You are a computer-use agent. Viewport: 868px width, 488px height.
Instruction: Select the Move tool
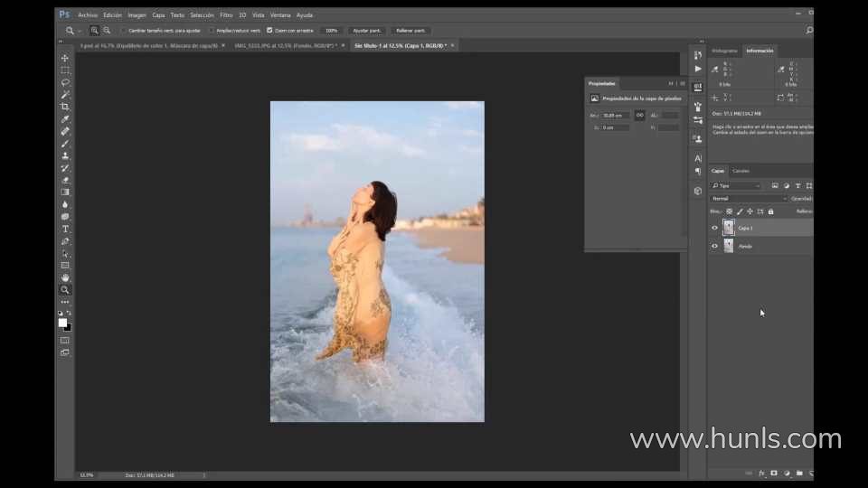pos(65,58)
